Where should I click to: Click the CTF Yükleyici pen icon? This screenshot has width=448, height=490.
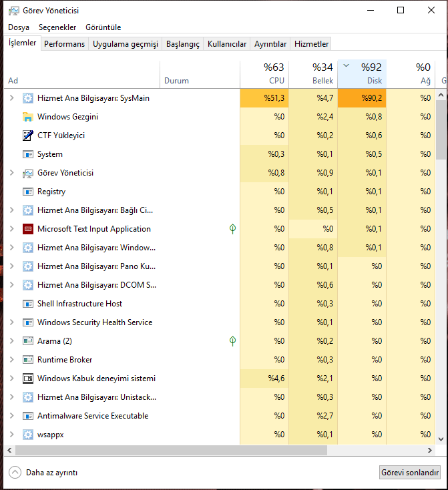[x=28, y=136]
